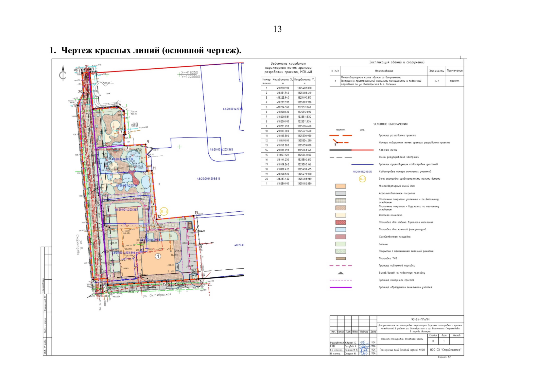Click the green lawn (Газоны) legend swatch
The height and width of the screenshot is (392, 555).
(340, 244)
